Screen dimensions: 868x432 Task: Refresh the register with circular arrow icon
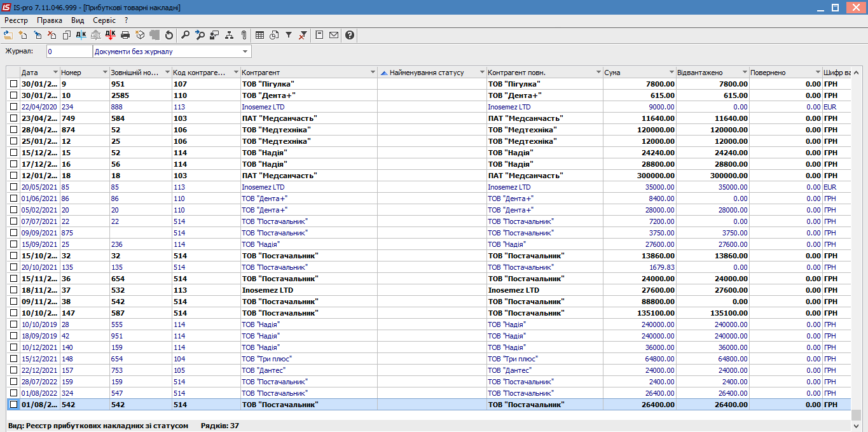click(169, 35)
